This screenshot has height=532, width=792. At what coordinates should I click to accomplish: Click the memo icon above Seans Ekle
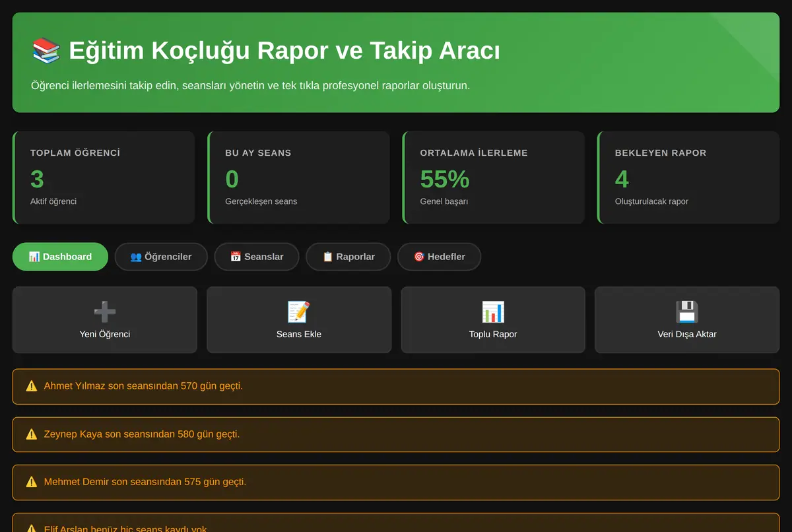[x=299, y=312]
